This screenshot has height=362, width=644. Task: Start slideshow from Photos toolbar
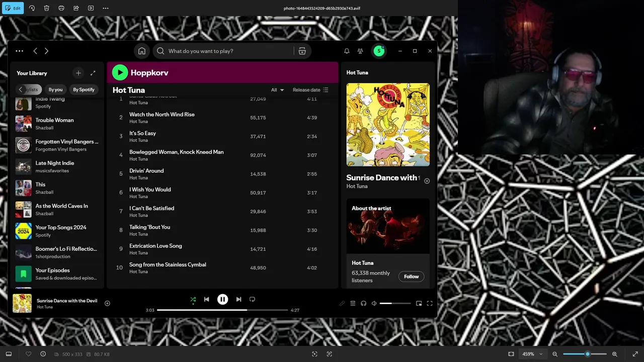pyautogui.click(x=91, y=8)
